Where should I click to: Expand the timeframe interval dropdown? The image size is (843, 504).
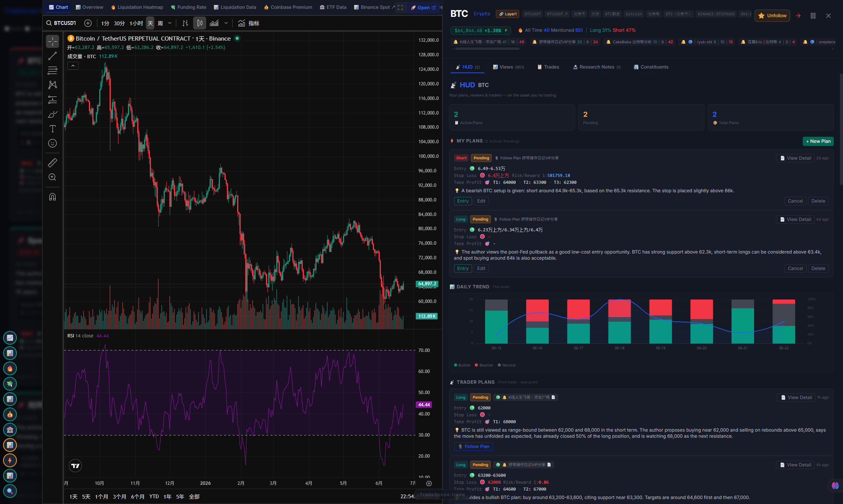(x=170, y=23)
